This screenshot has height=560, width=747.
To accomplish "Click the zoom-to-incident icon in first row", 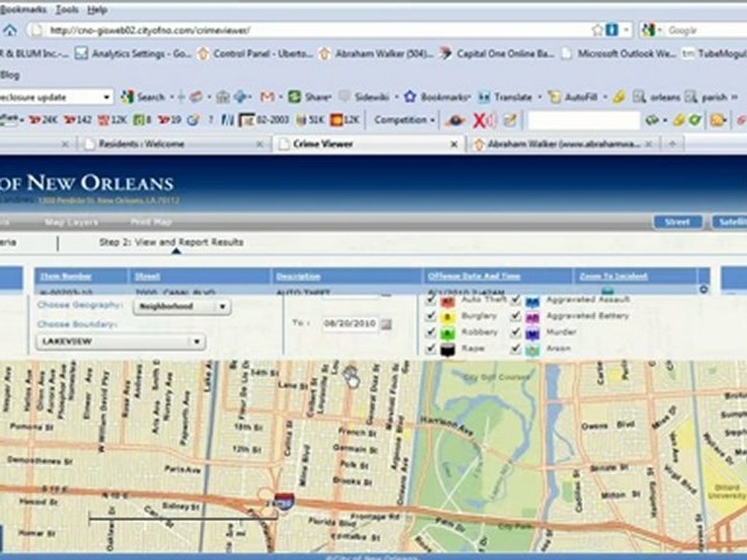I will click(x=607, y=290).
